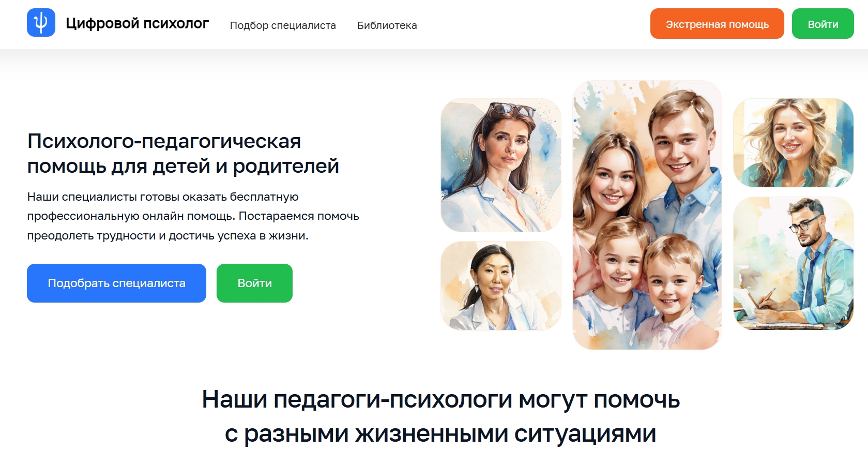Click the blue psi logo icon
This screenshot has width=868, height=450.
(x=41, y=23)
